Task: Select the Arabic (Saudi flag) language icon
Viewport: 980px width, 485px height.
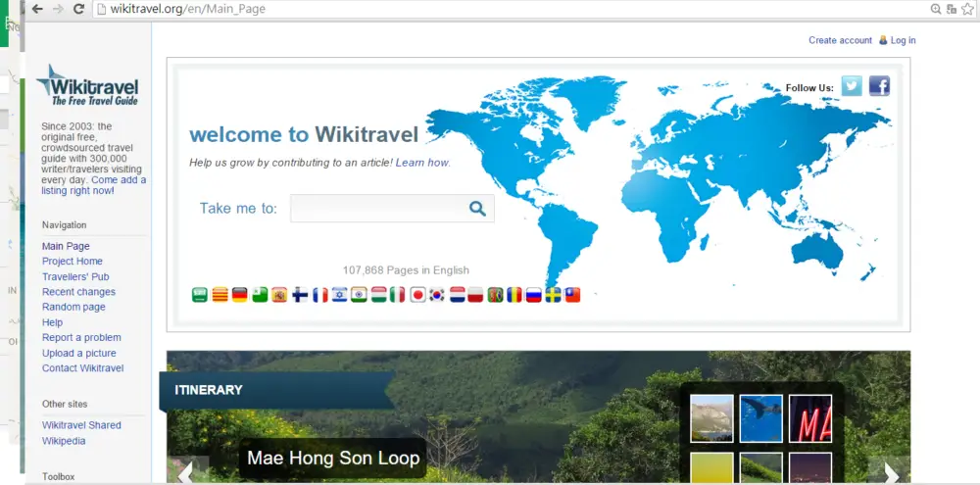Action: pyautogui.click(x=199, y=294)
